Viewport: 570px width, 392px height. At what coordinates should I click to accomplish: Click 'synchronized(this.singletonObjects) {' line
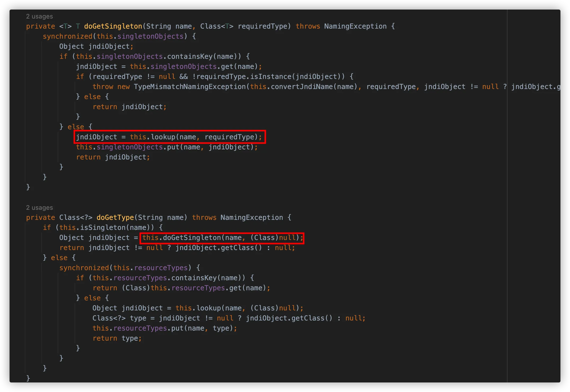[x=119, y=36]
